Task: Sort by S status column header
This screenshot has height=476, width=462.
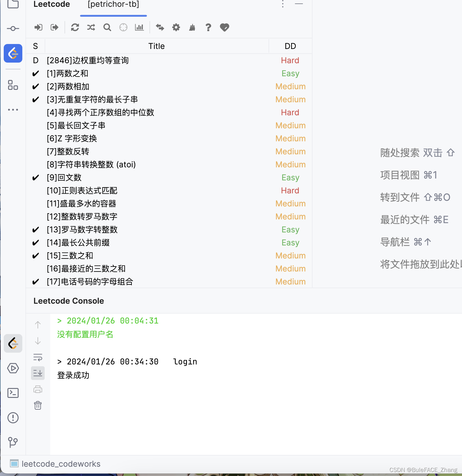Action: (x=35, y=46)
